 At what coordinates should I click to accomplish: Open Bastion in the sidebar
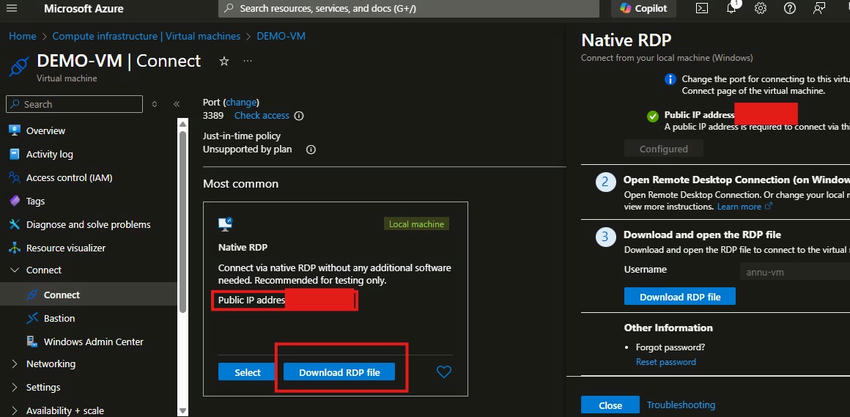[59, 318]
